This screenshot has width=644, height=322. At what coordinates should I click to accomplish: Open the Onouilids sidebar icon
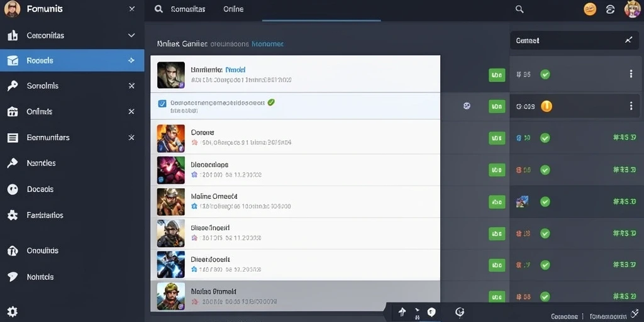[x=13, y=250]
